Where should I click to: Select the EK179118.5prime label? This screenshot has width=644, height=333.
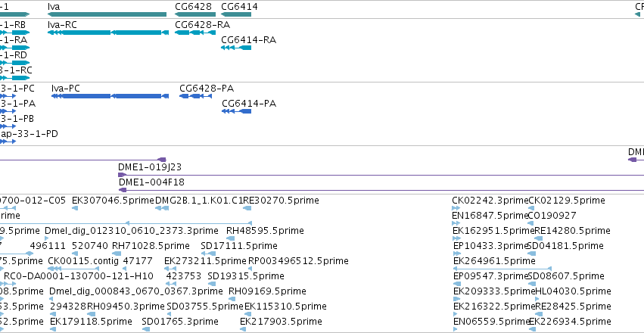pyautogui.click(x=91, y=322)
